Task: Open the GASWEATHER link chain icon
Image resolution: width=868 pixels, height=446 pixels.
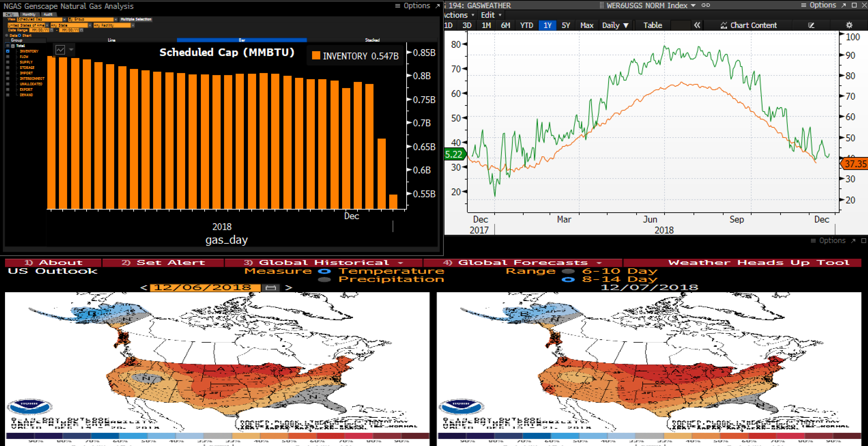Action: click(x=706, y=5)
